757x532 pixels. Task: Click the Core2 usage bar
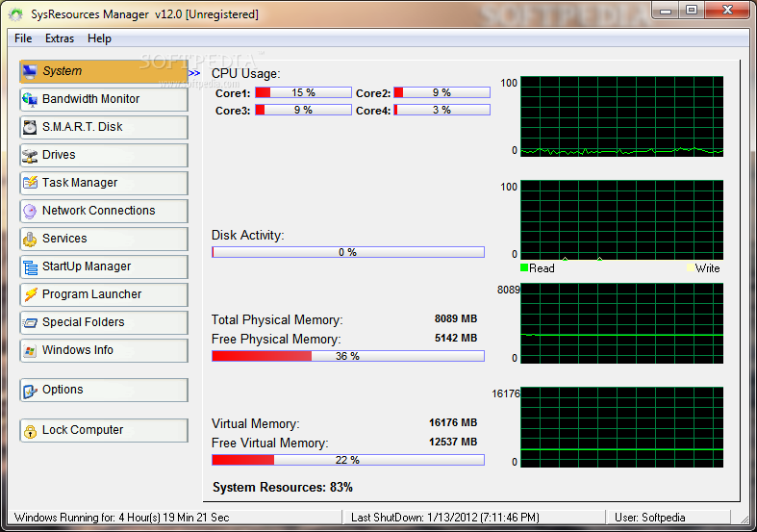(x=442, y=92)
